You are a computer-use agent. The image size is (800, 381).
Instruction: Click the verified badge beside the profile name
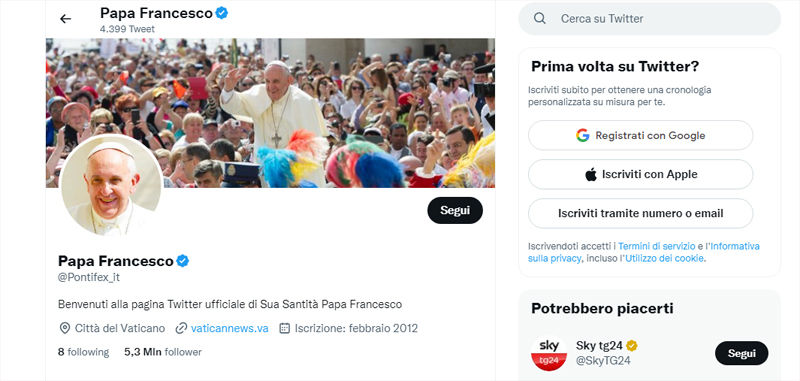coord(183,261)
